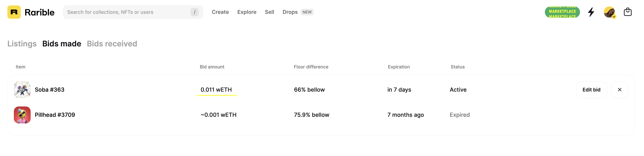
Task: Open the Soba #363 item name link
Action: pyautogui.click(x=50, y=90)
